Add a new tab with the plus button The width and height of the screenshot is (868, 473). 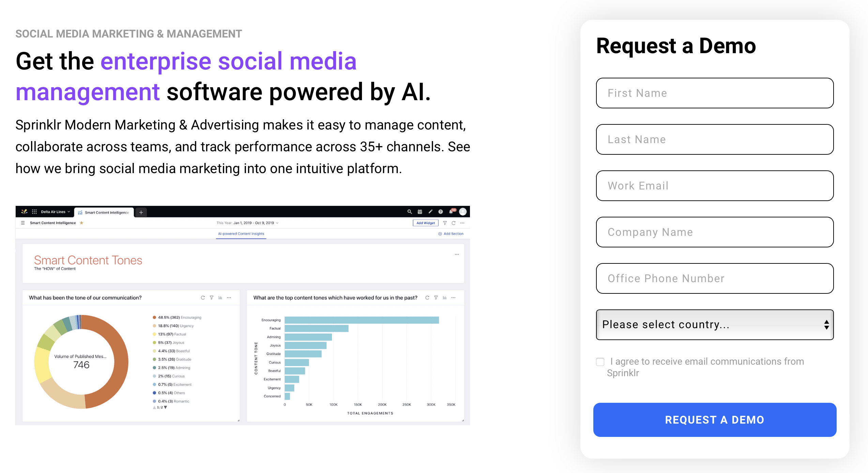tap(141, 212)
